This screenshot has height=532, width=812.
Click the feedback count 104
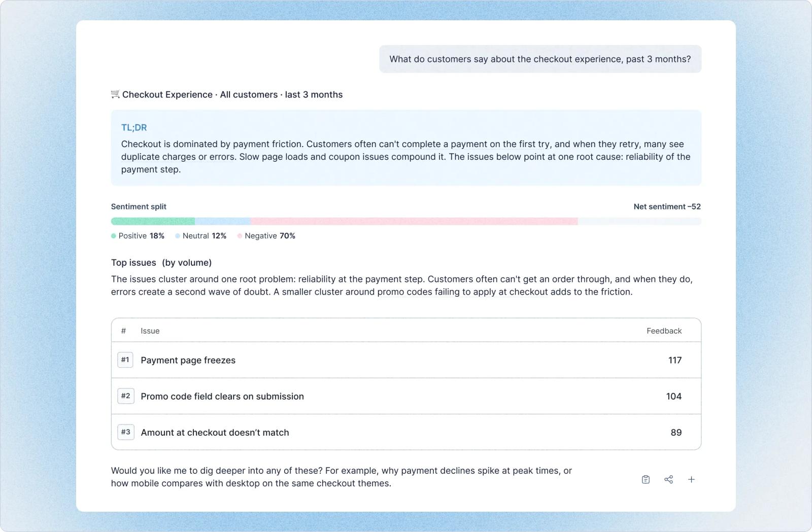click(674, 396)
